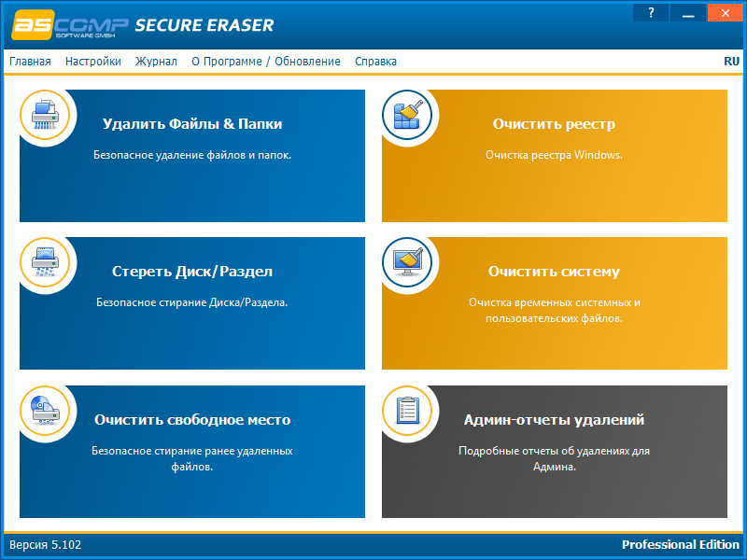Open the Журнал menu
Image resolution: width=747 pixels, height=560 pixels.
[155, 61]
